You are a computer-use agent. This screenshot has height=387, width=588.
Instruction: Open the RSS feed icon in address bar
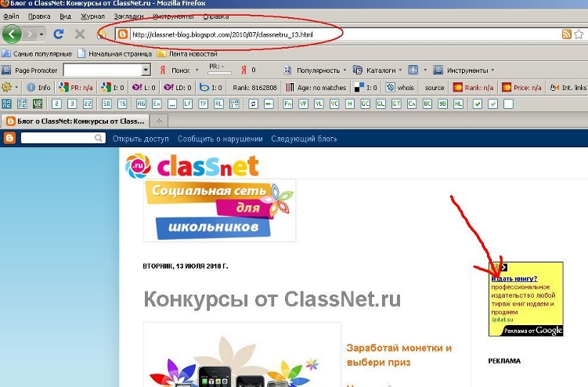(567, 34)
